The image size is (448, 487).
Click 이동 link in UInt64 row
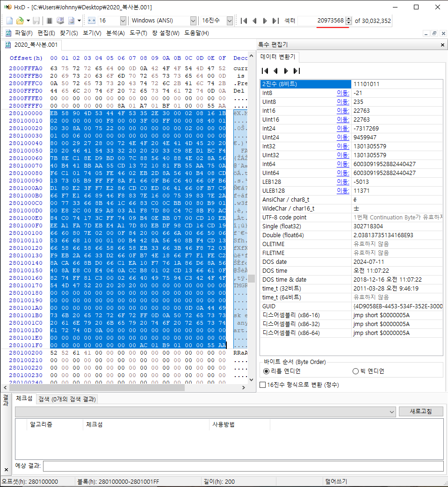[343, 173]
